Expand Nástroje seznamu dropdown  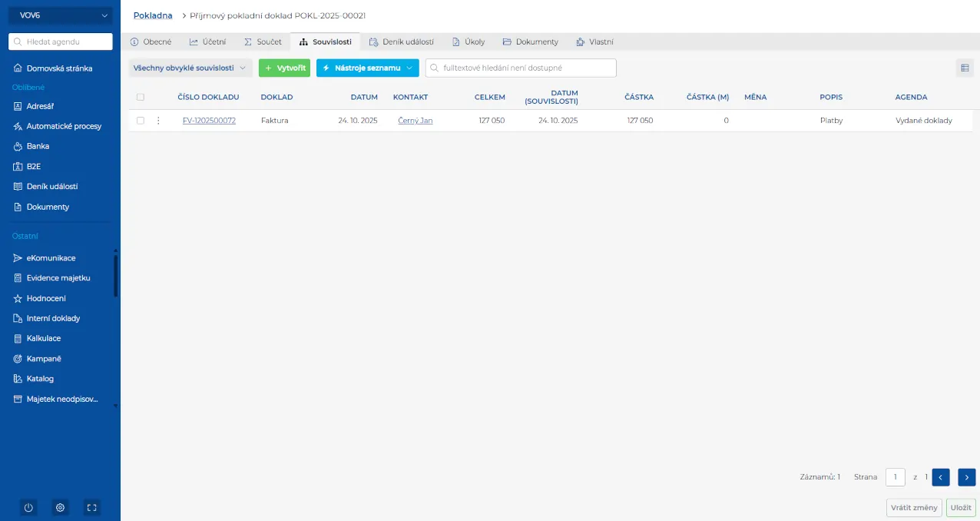pyautogui.click(x=367, y=68)
